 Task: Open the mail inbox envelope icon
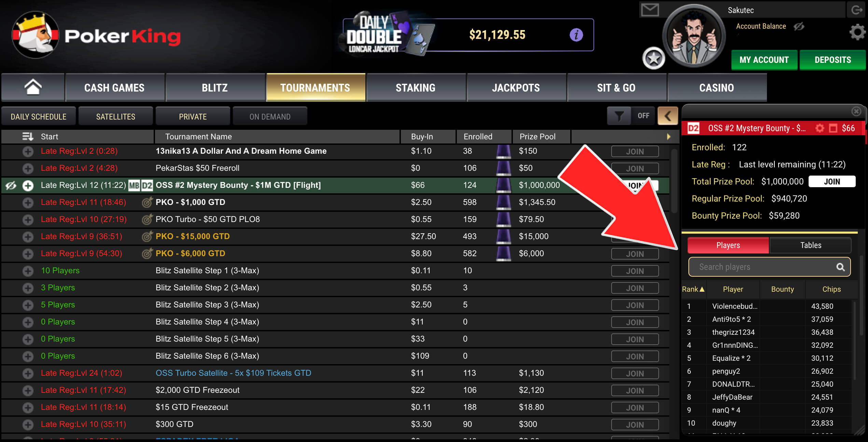pyautogui.click(x=650, y=10)
